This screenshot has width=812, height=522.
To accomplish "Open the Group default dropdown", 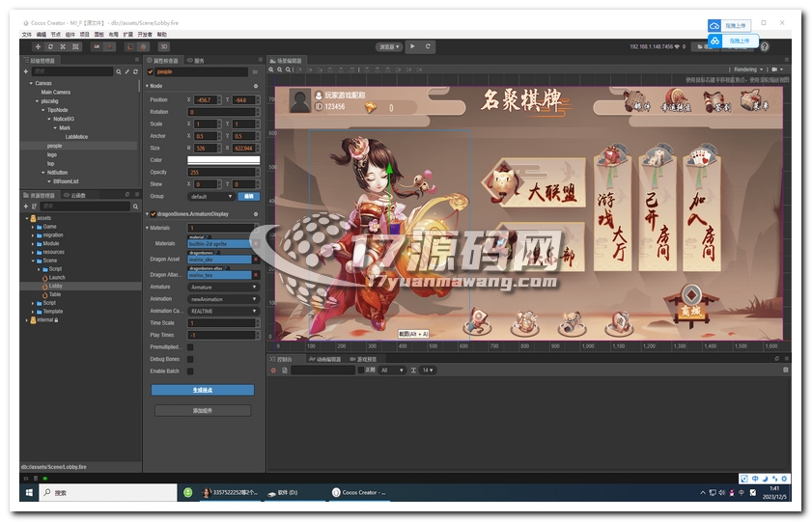I will pos(210,197).
